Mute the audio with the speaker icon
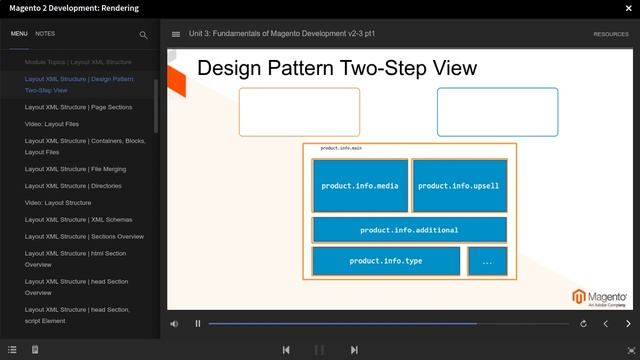Image resolution: width=640 pixels, height=360 pixels. 174,324
